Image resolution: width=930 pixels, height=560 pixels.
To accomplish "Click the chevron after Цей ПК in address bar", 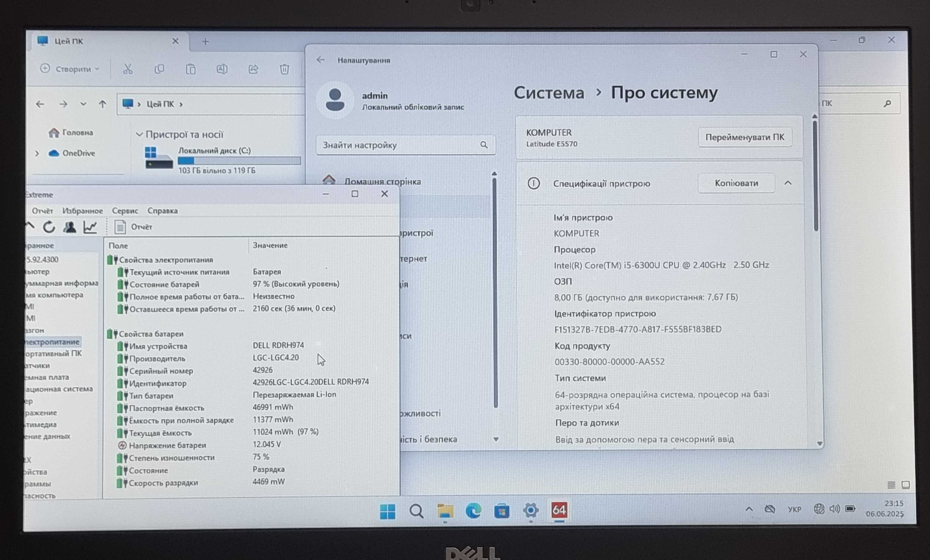I will pos(181,104).
